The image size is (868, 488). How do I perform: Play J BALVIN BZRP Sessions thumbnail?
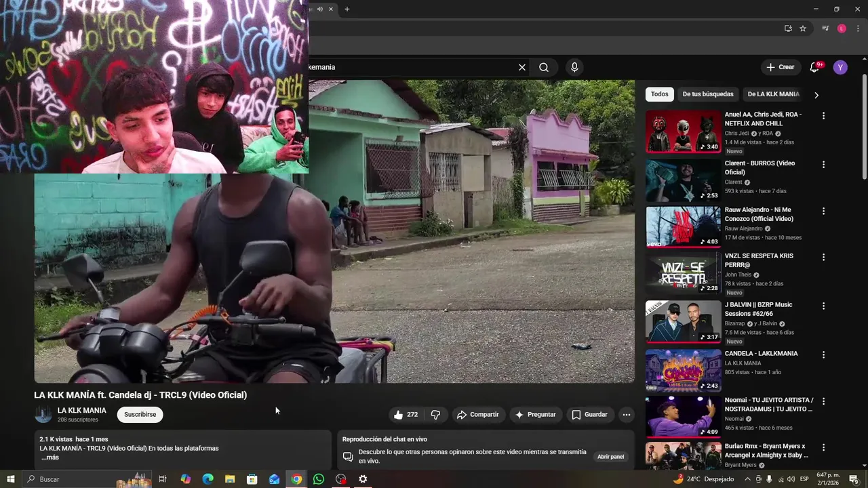click(x=683, y=321)
